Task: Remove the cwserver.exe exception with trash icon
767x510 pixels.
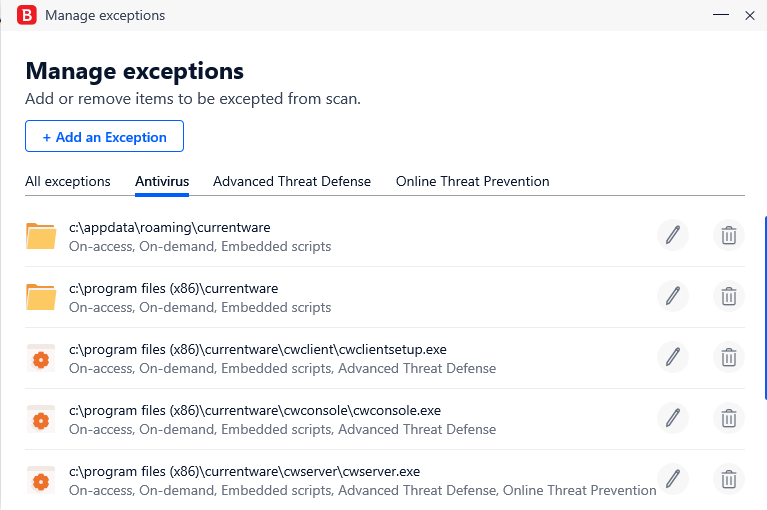Action: (x=729, y=479)
